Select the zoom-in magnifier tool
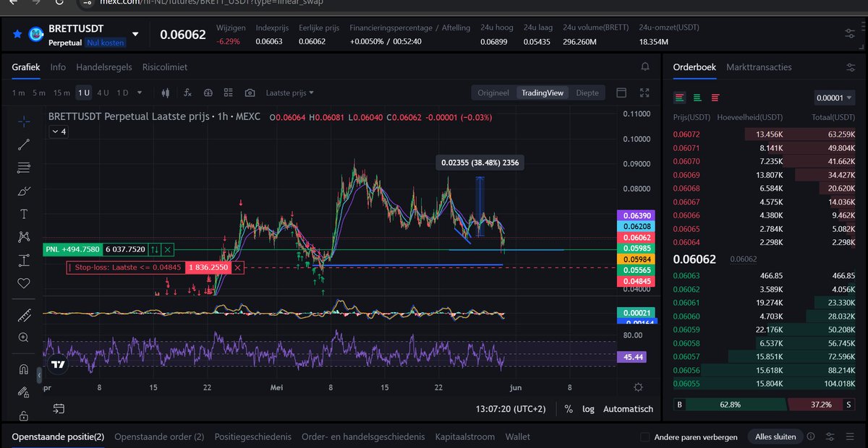 tap(24, 337)
